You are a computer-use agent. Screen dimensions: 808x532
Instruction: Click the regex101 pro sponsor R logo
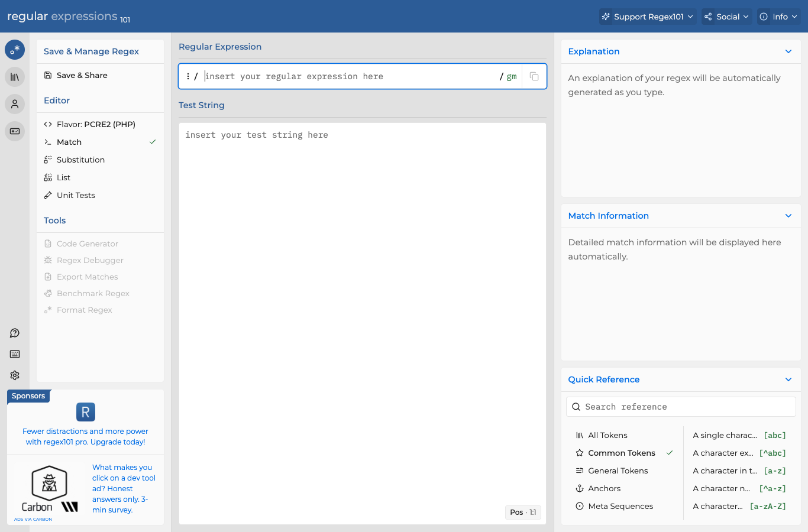tap(86, 412)
